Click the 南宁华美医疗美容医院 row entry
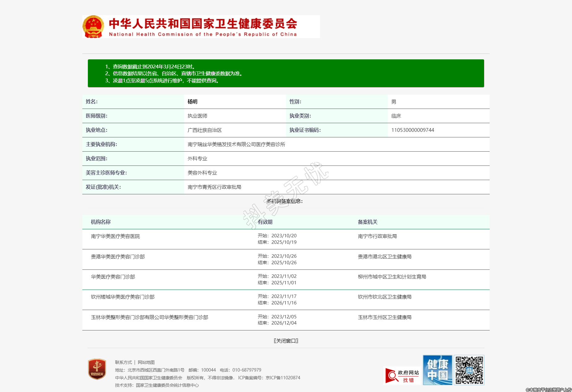Viewport: 572px width, 392px height. pyautogui.click(x=115, y=236)
